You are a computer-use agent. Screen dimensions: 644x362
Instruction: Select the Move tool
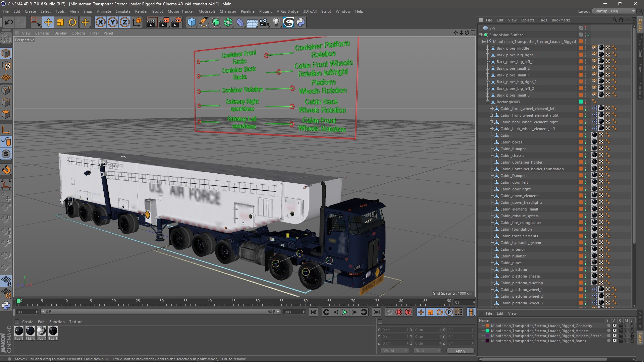pos(48,22)
